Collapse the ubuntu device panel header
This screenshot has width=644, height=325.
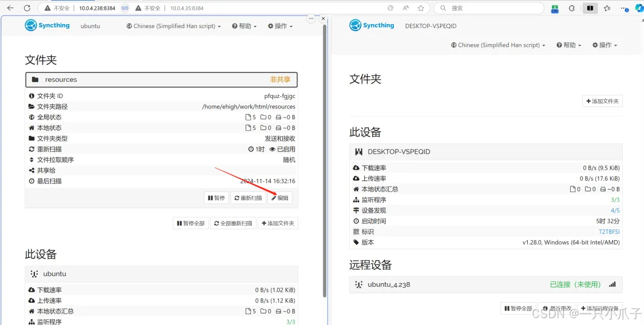point(161,273)
